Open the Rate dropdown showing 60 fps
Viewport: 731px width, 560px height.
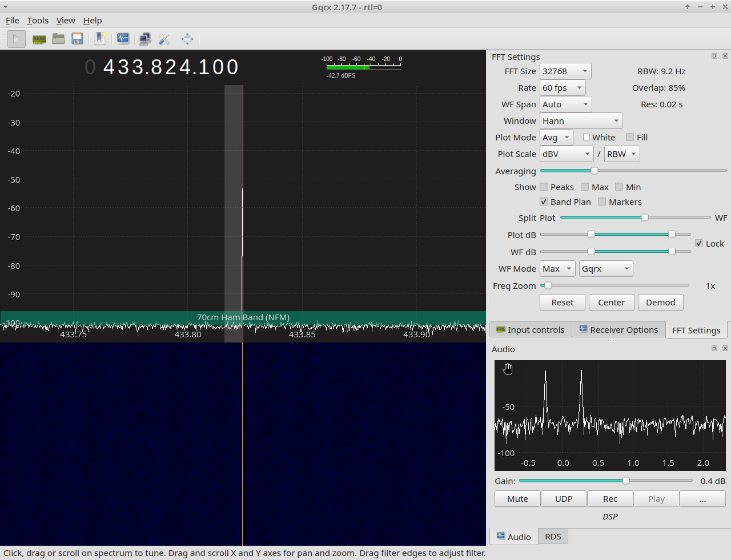(563, 88)
